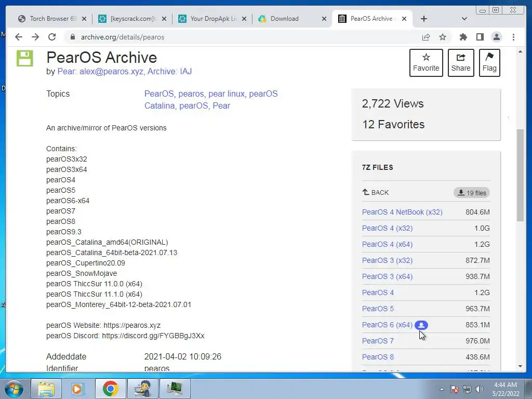
Task: Download all via 19 files button
Action: coord(472,193)
